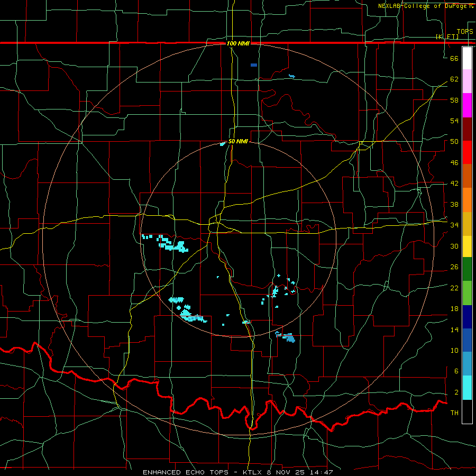Click the dark red legend swatch
Image resolution: width=476 pixels, height=476 pixels.
pos(467,129)
